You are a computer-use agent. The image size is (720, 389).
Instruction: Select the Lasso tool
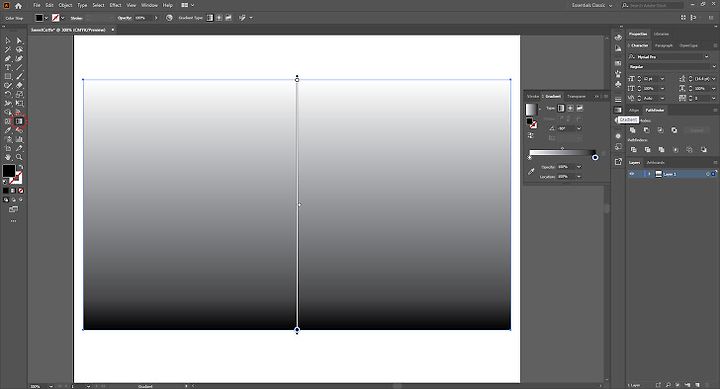click(19, 50)
